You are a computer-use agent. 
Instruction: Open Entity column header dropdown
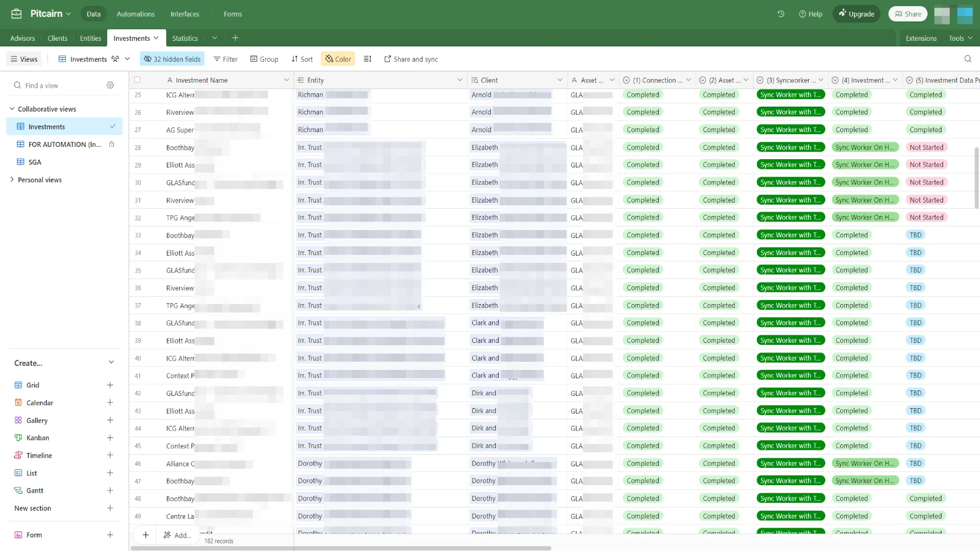tap(459, 80)
